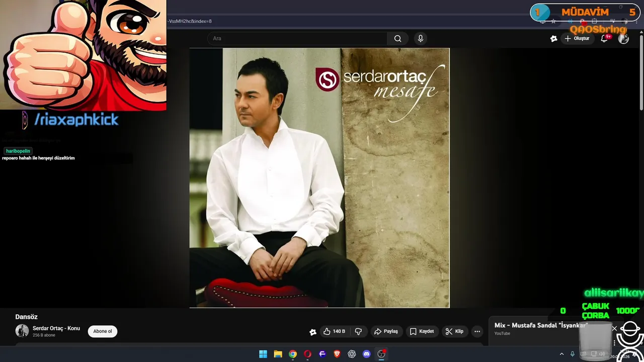
Task: Switch to Opera browser on taskbar
Action: 307,354
